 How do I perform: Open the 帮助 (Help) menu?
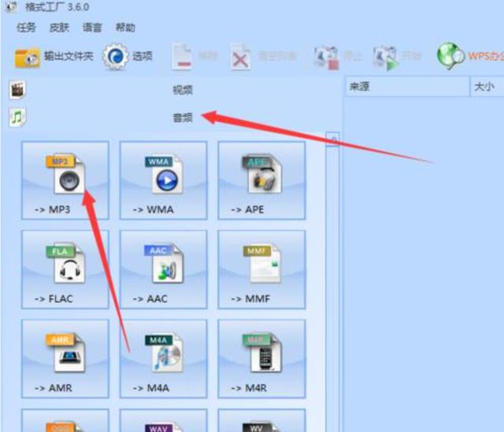tap(125, 28)
